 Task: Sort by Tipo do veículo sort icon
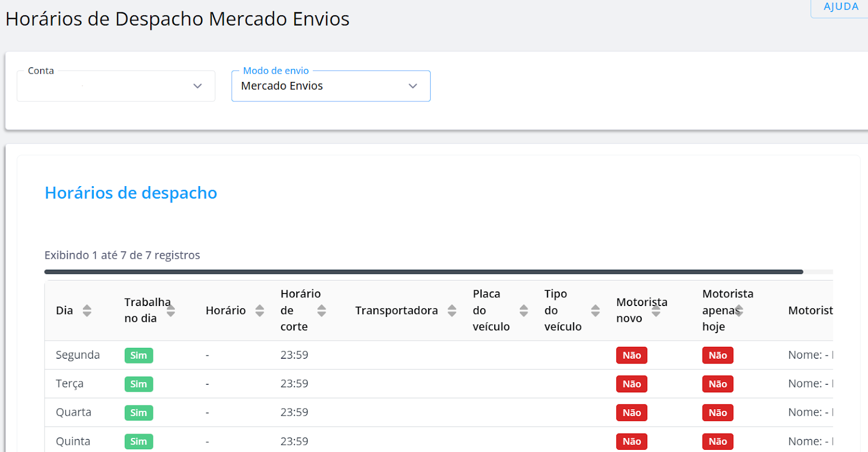(595, 310)
